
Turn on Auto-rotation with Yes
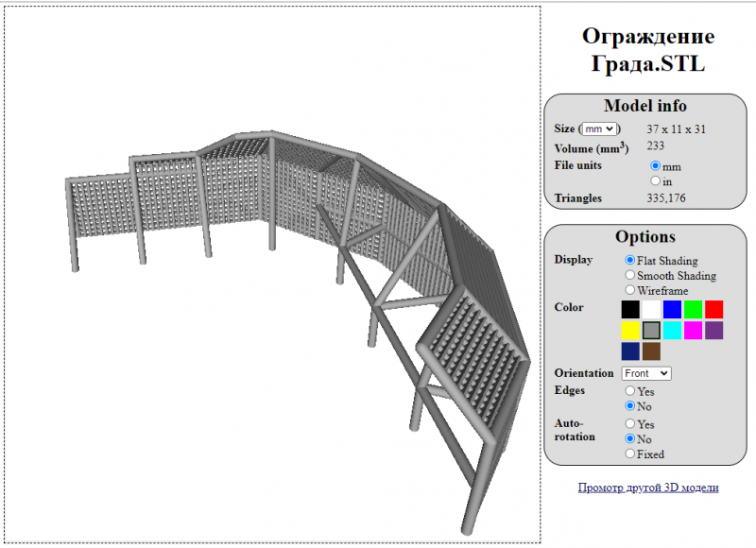630,424
